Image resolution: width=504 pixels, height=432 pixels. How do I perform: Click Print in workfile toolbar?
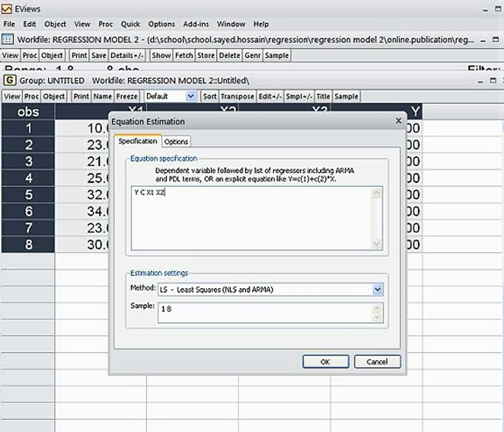coord(79,55)
